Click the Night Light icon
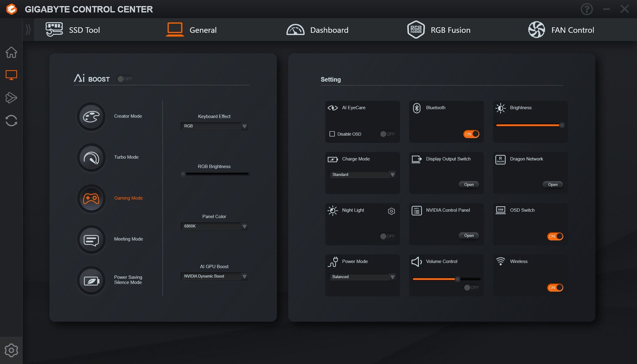The height and width of the screenshot is (364, 637). (x=332, y=210)
